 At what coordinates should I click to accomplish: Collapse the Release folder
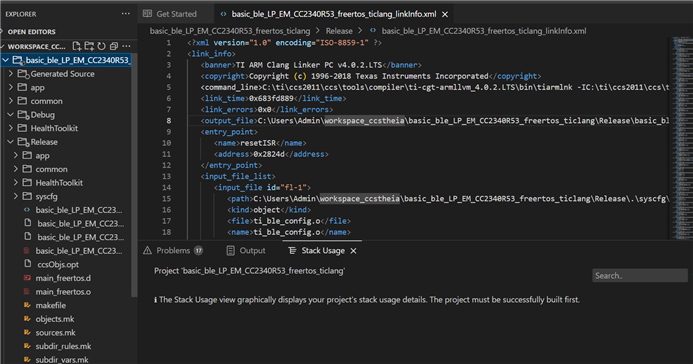(11, 142)
